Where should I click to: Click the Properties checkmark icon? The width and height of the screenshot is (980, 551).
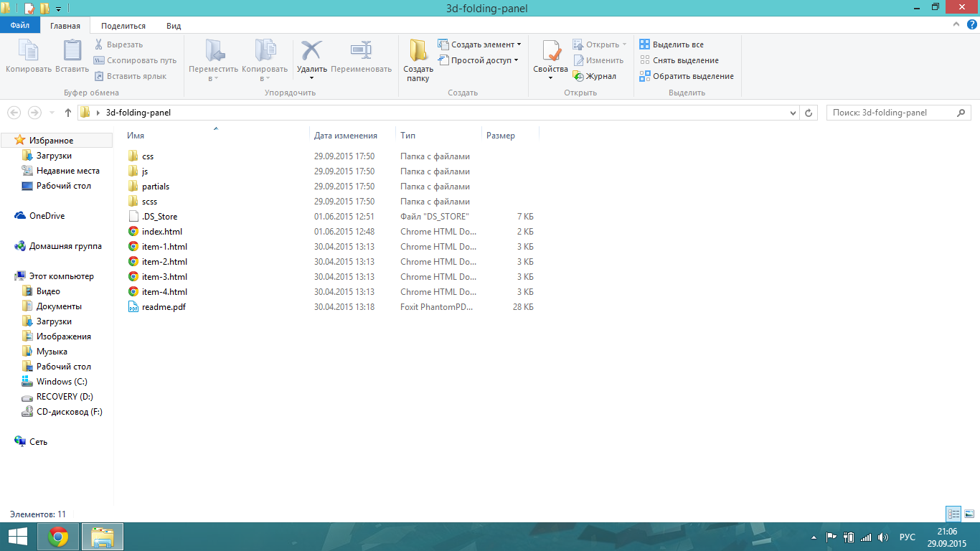[x=551, y=51]
